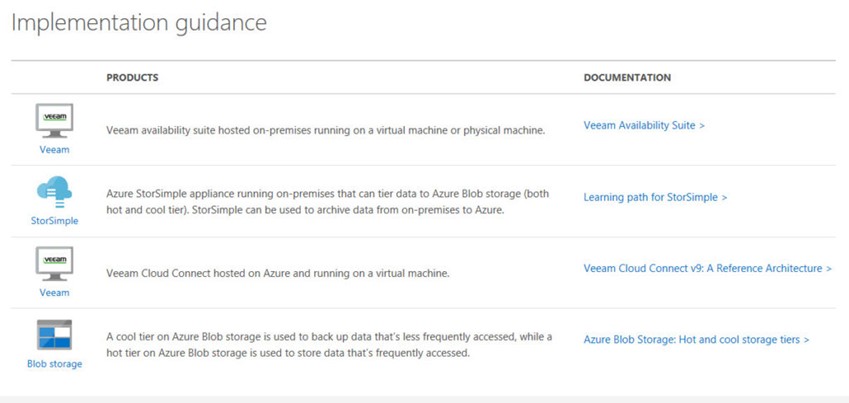Open the Veeam label under the Cloud Connect icon

pyautogui.click(x=54, y=292)
